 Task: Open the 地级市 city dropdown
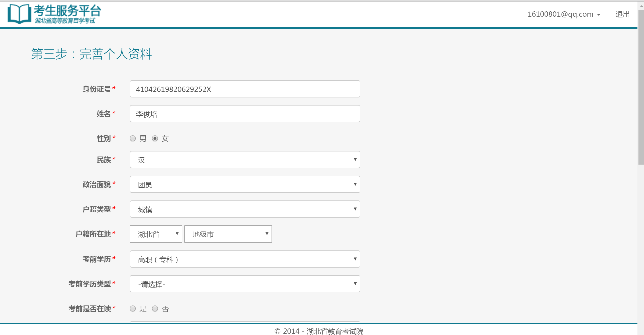[x=228, y=234]
